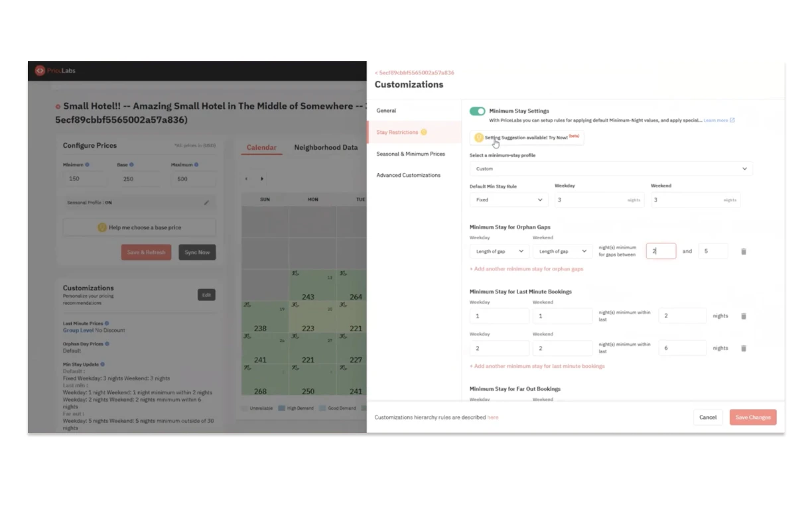Click the first last-minute Weekend field showing 1
The width and height of the screenshot is (812, 509).
[563, 316]
